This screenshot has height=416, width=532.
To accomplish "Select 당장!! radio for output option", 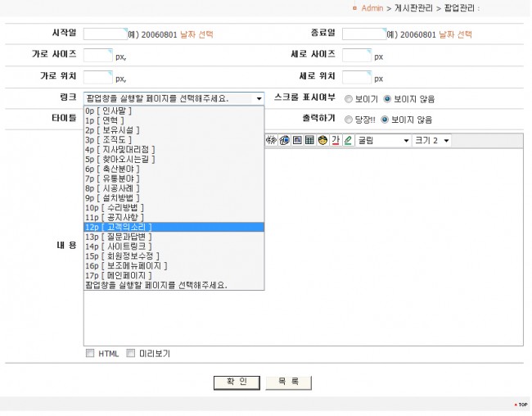I will 349,119.
